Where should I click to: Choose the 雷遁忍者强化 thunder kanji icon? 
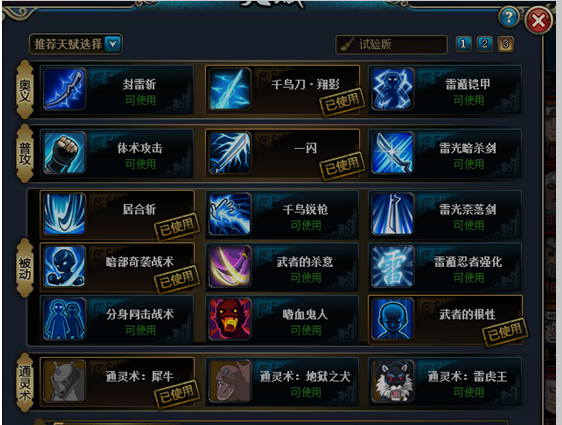[x=392, y=266]
